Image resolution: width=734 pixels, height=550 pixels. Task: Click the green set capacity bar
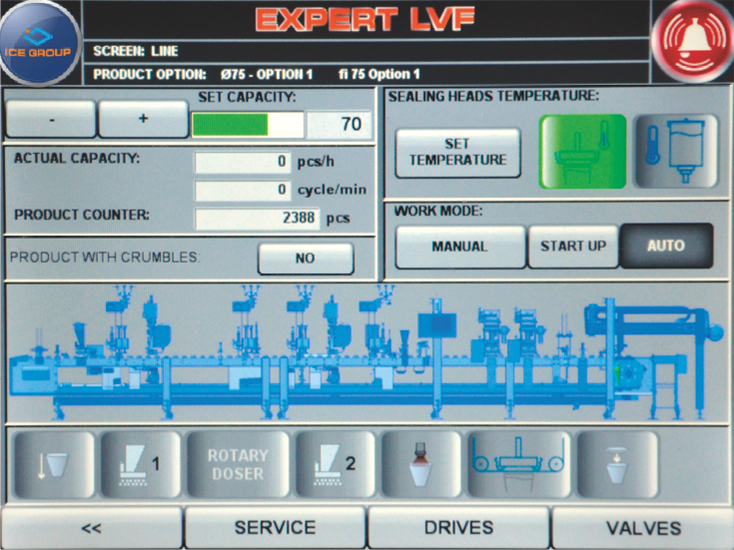[248, 125]
